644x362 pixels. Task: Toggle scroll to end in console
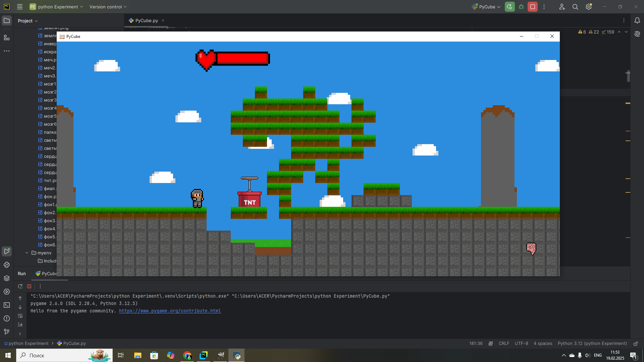[20, 324]
